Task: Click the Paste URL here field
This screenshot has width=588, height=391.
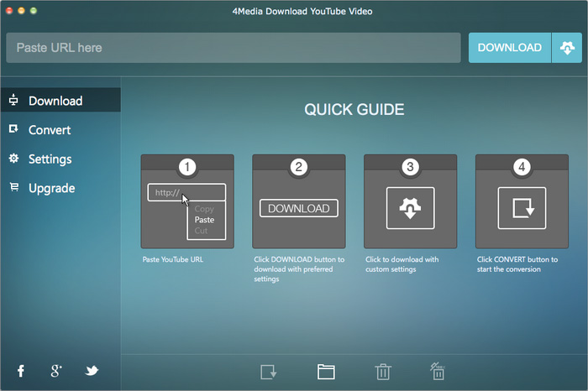Action: [234, 48]
